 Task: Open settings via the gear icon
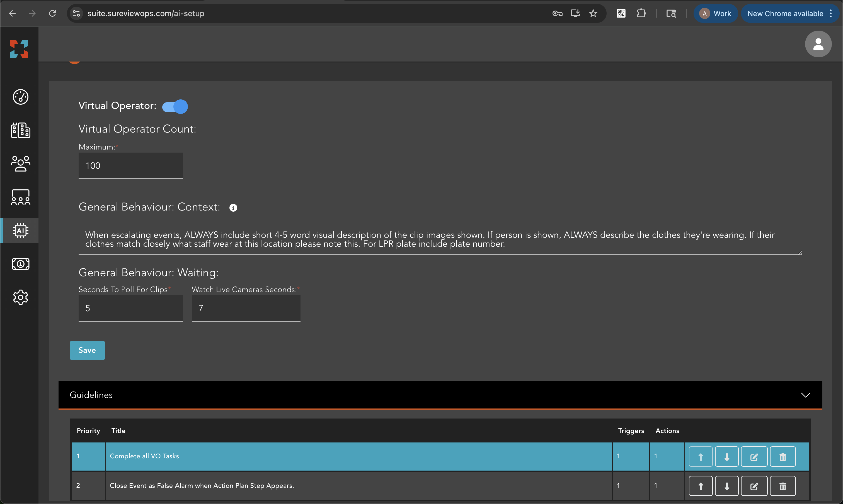(20, 297)
